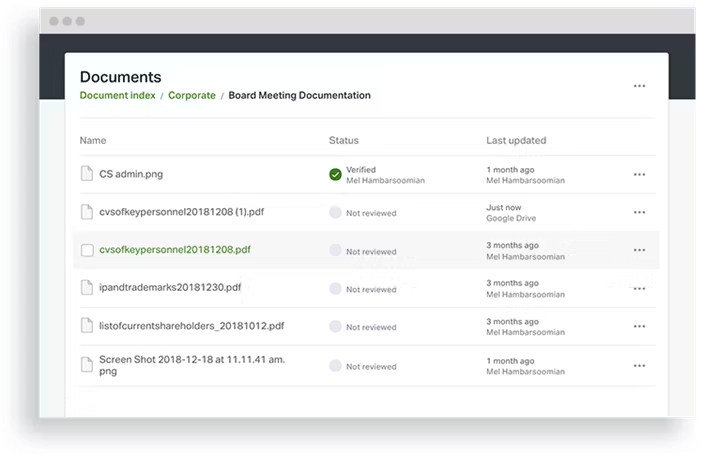
Task: Toggle Not reviewed status for listofcurrentshareholders_20181012.pdf
Action: point(336,327)
